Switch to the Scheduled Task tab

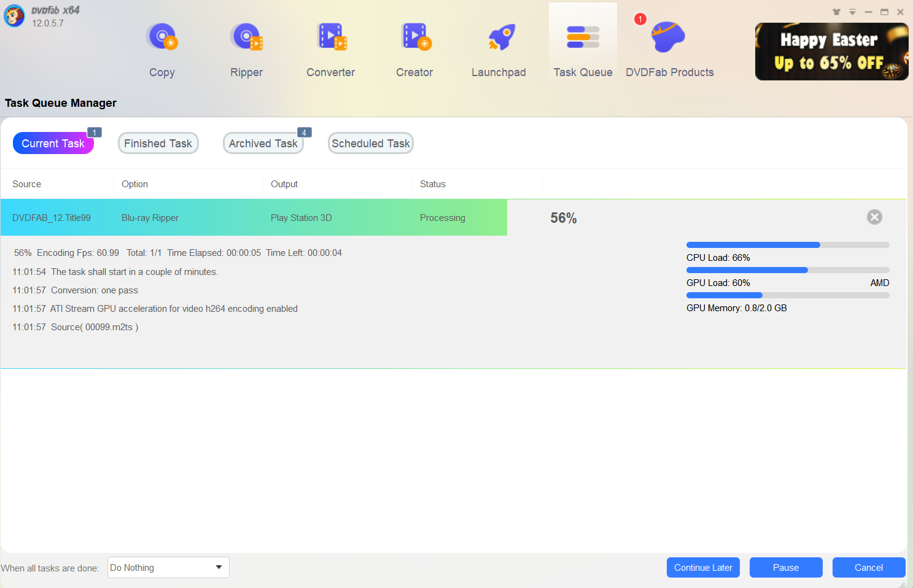coord(371,143)
